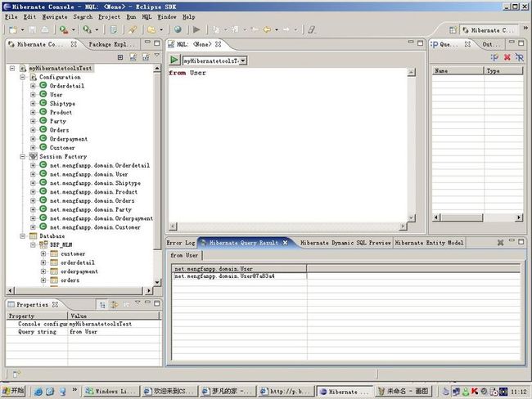
Task: Open the File menu
Action: [11, 16]
